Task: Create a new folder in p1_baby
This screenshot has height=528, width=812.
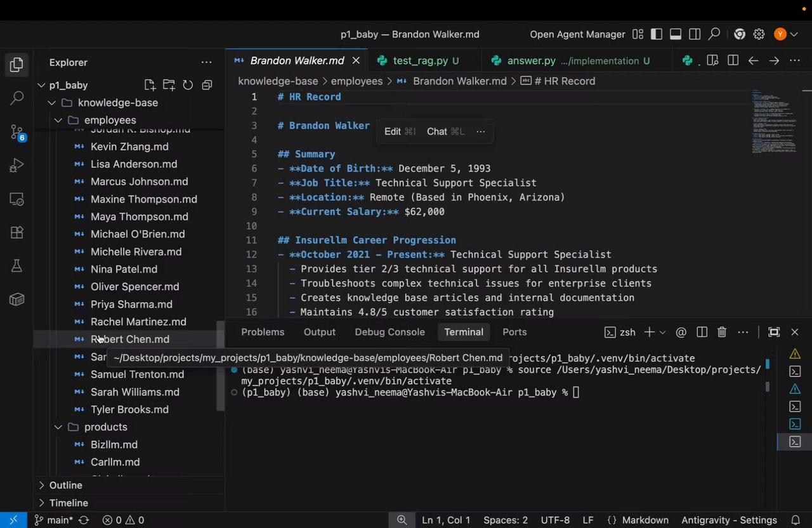Action: [x=169, y=85]
